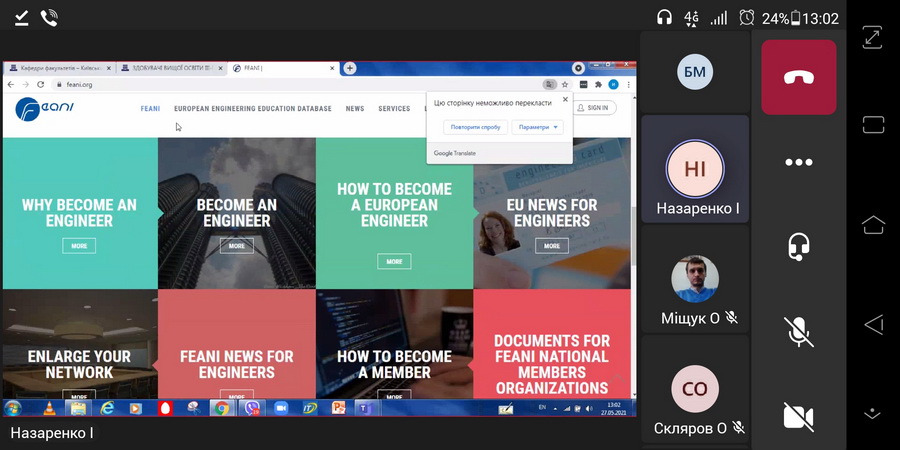Open the NEWS menu item
900x450 pixels.
click(355, 108)
